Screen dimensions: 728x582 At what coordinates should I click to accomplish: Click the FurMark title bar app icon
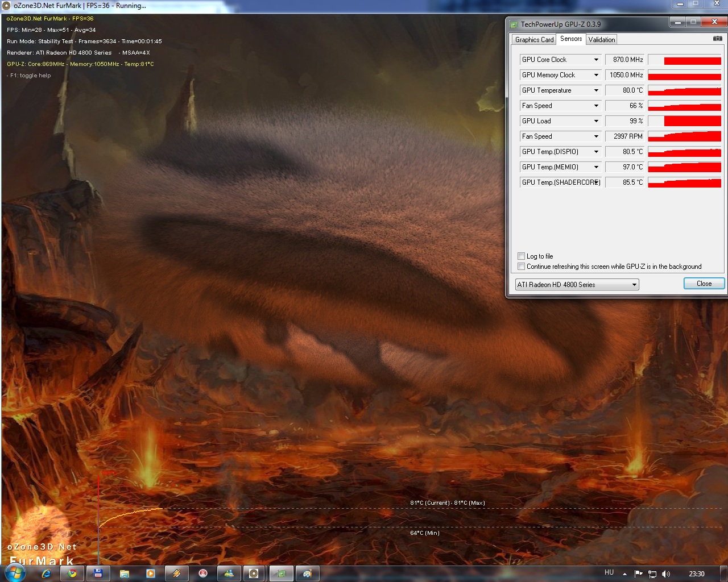[7, 6]
